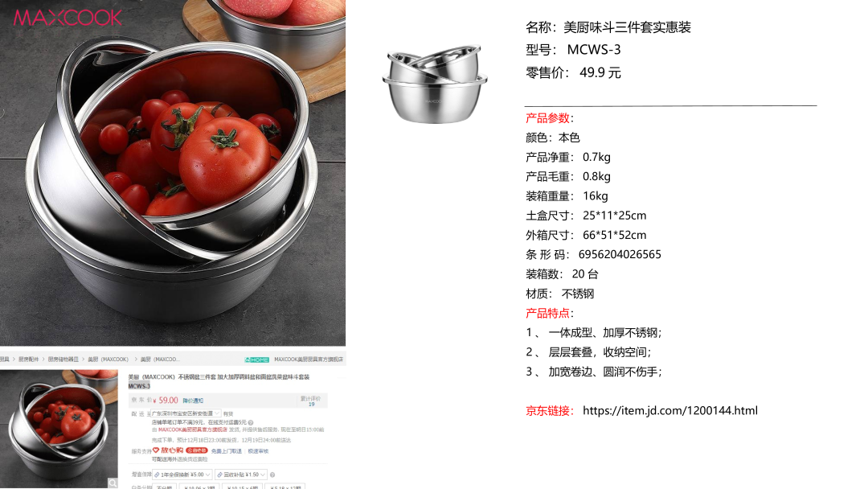
Task: Expand the 回收补贴 ¥1.50 dropdown
Action: coord(241,475)
